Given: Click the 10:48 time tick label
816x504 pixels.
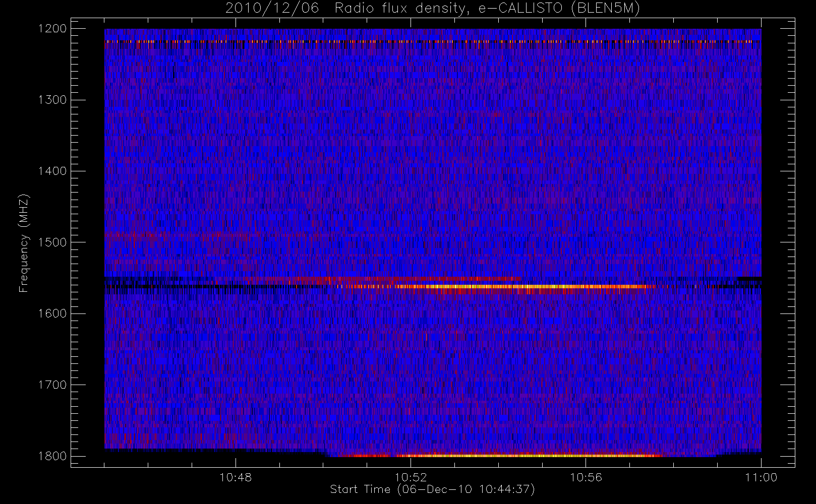Looking at the screenshot, I should click(236, 477).
